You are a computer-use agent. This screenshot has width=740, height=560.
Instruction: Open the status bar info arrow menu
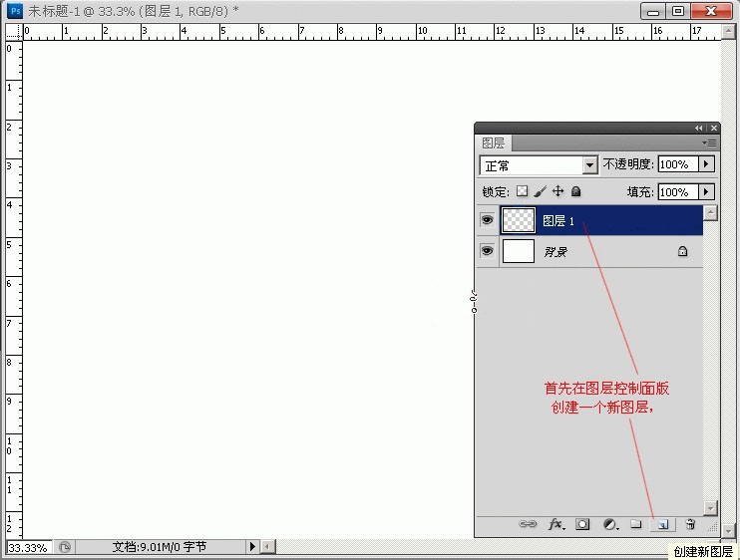click(252, 547)
